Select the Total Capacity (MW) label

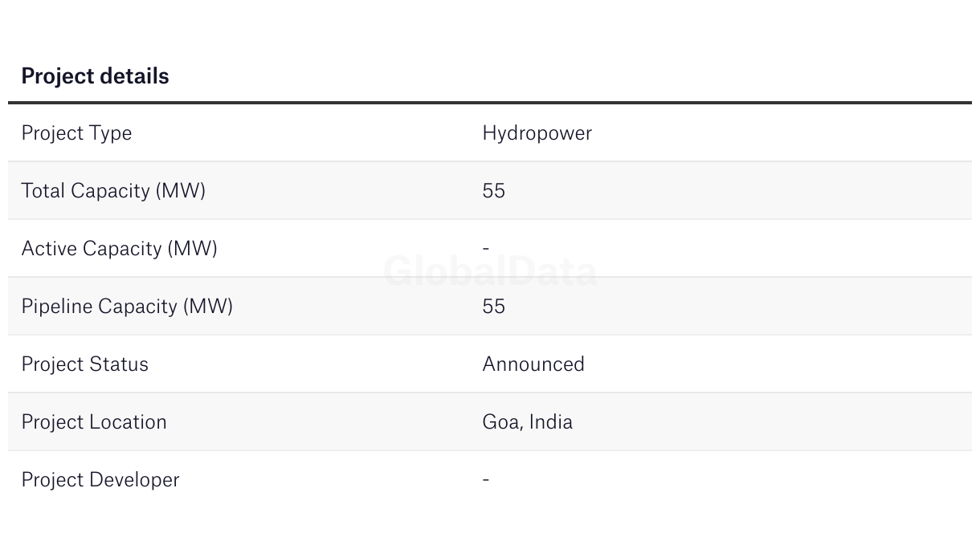point(113,191)
